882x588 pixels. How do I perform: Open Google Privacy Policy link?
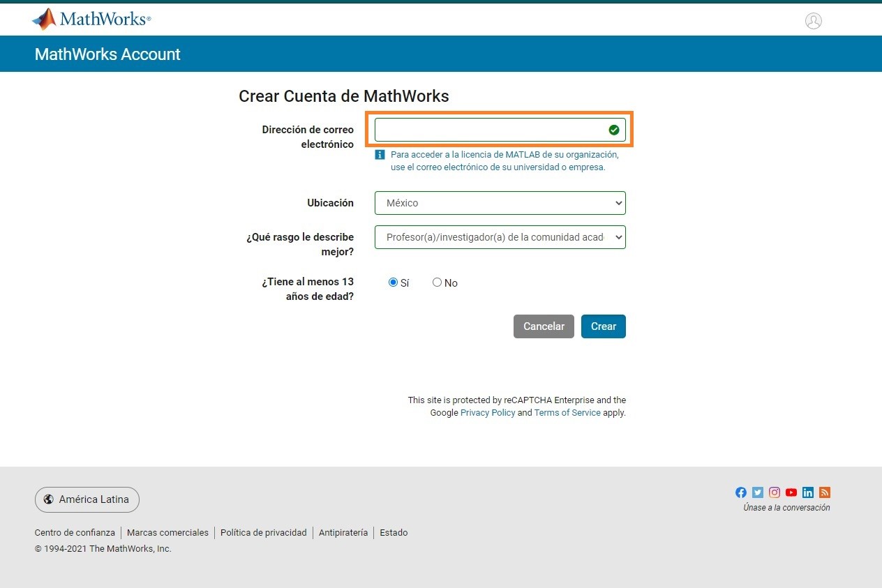click(x=487, y=413)
